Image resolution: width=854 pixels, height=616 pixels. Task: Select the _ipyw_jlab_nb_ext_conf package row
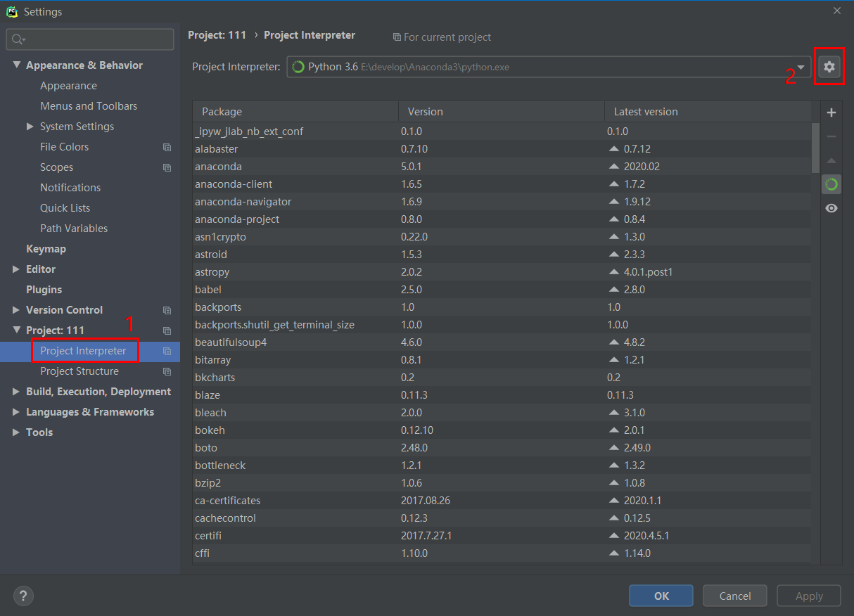point(502,131)
